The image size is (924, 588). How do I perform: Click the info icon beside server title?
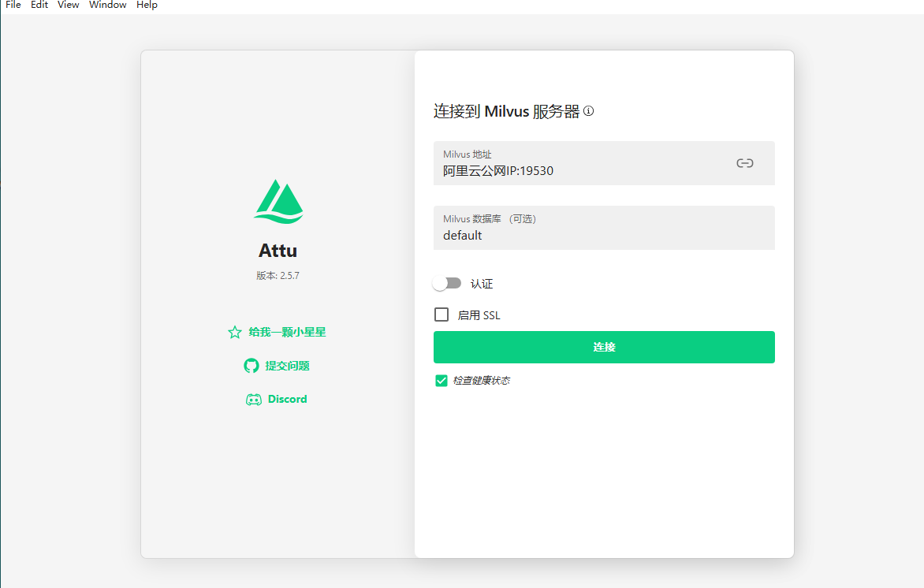(x=588, y=111)
